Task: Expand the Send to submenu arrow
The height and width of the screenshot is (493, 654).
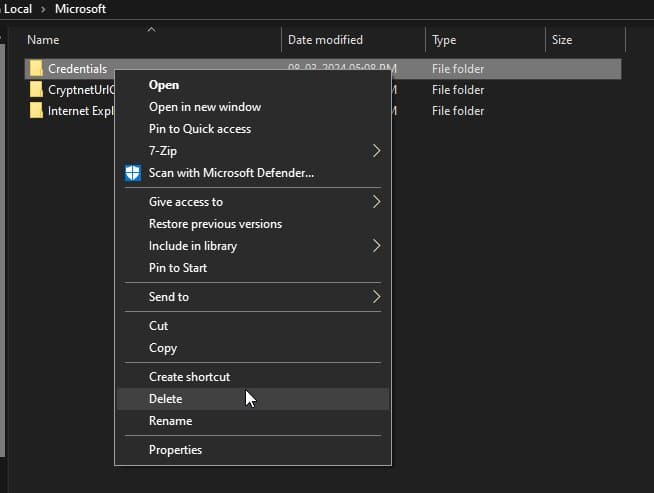Action: (376, 297)
